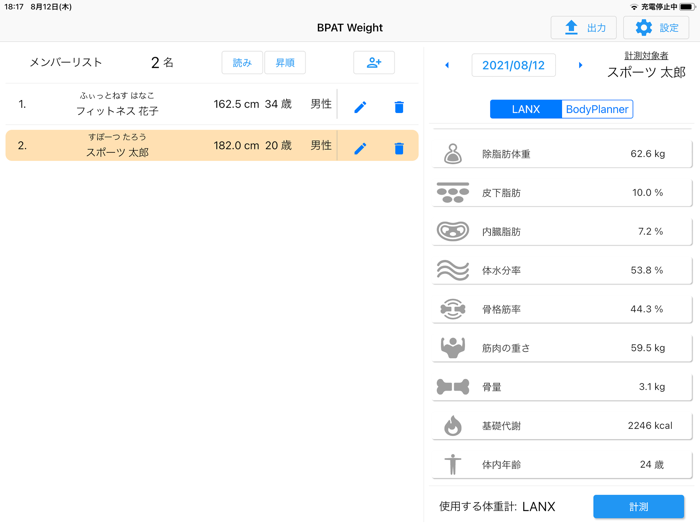Edit スポーツ 太郎 with the pencil icon
700x525 pixels.
tap(360, 148)
